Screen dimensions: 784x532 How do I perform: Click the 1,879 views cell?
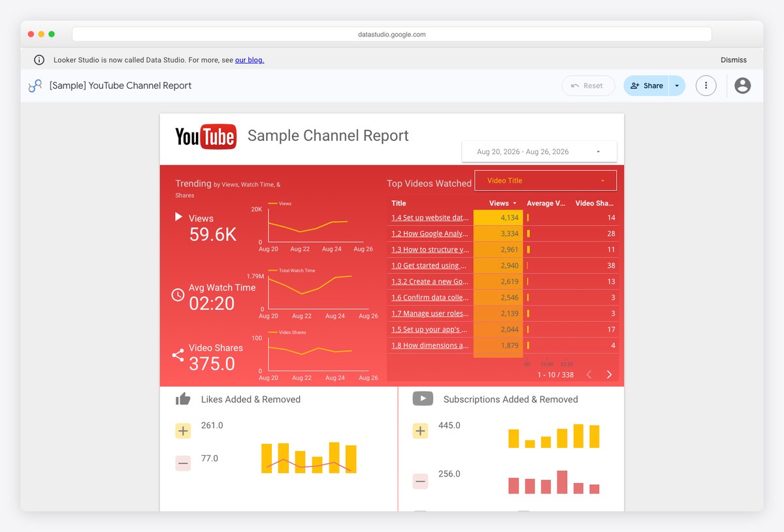click(498, 346)
